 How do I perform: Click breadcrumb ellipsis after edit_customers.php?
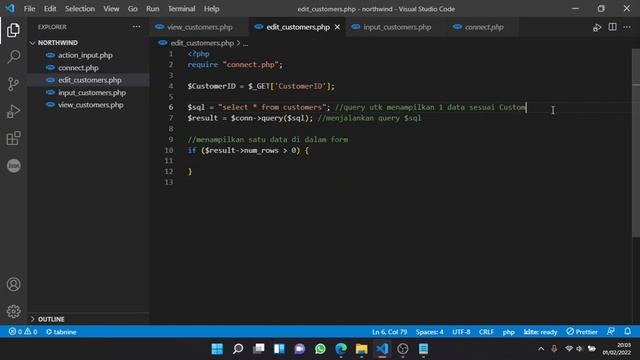pos(245,43)
